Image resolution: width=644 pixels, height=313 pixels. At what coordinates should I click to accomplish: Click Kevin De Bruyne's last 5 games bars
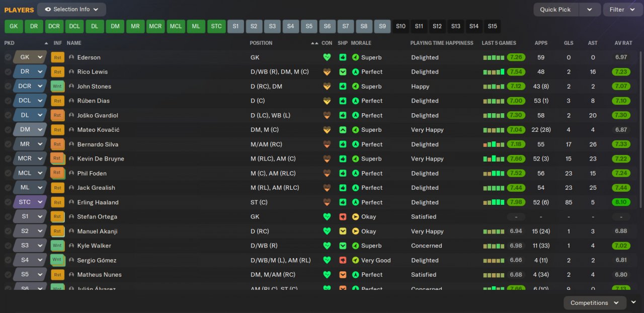coord(494,159)
